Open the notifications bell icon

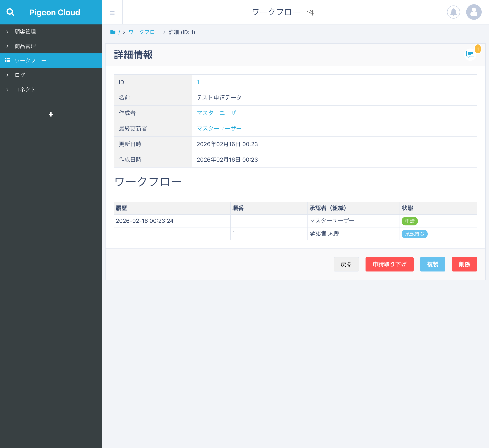pyautogui.click(x=453, y=12)
